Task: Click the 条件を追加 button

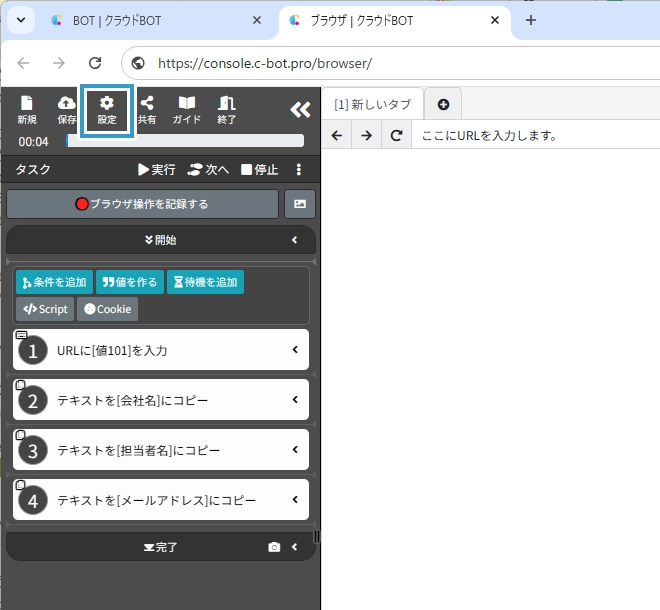Action: 54,282
